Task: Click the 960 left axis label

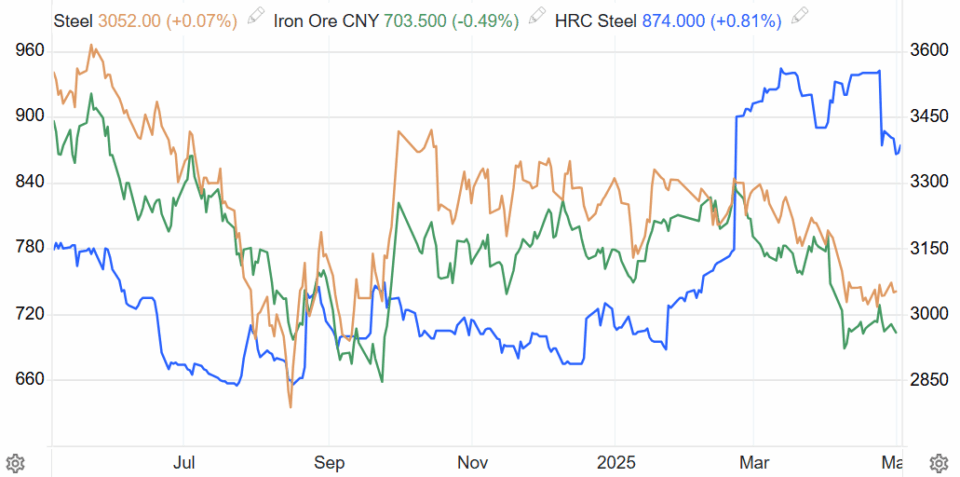Action: 28,51
